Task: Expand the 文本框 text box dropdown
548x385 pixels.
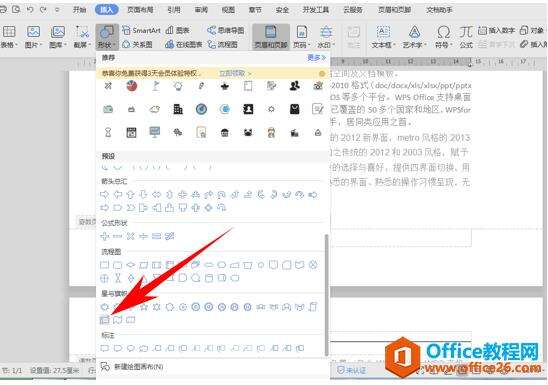Action: coord(383,37)
